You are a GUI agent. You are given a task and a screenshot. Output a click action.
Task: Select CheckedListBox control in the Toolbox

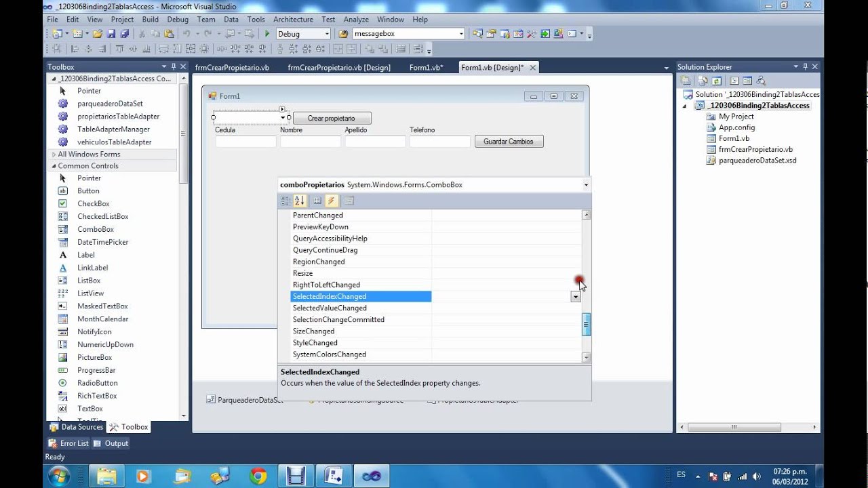102,216
